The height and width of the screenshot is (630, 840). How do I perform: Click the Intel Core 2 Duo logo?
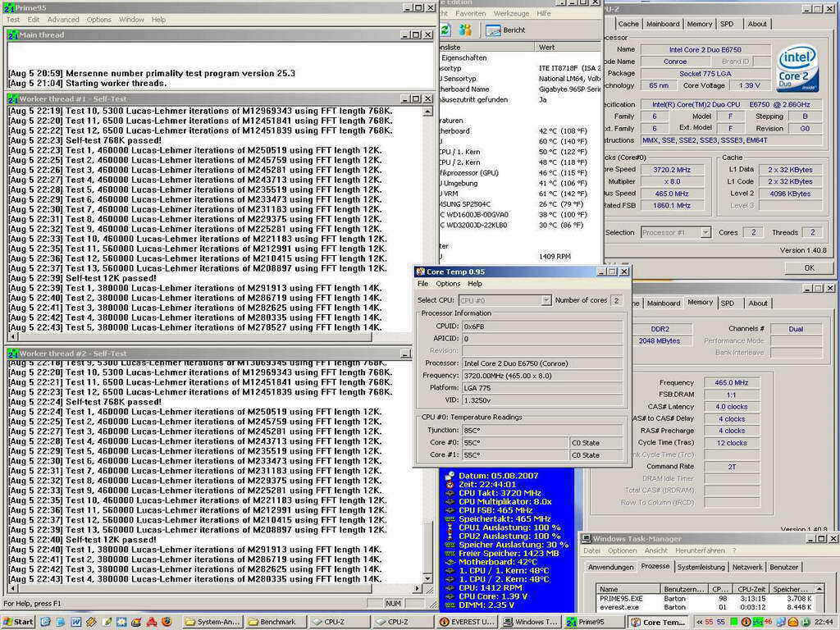click(x=797, y=68)
